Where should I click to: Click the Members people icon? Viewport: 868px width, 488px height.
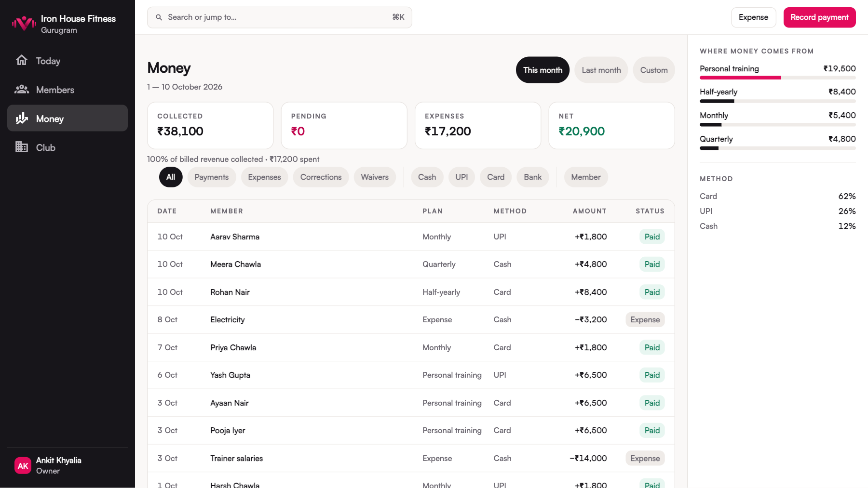coord(22,90)
